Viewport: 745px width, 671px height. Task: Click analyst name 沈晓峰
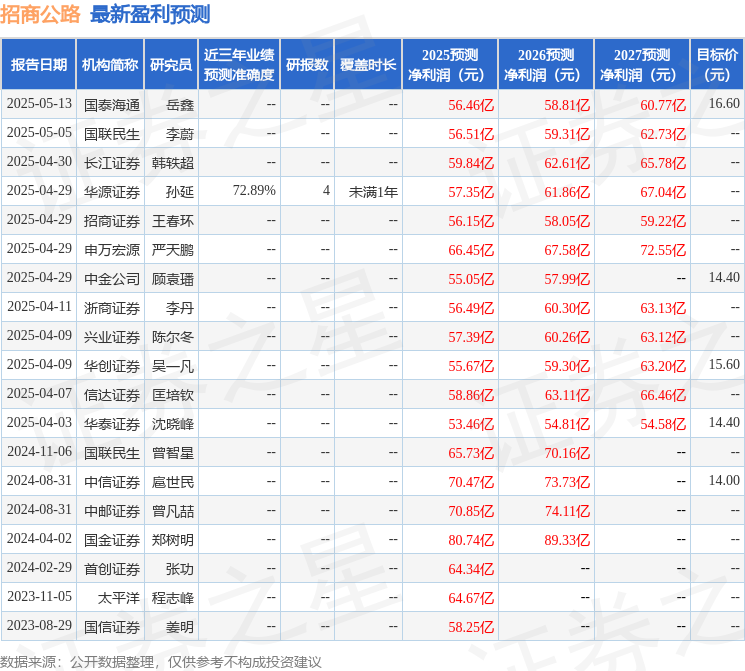point(173,423)
